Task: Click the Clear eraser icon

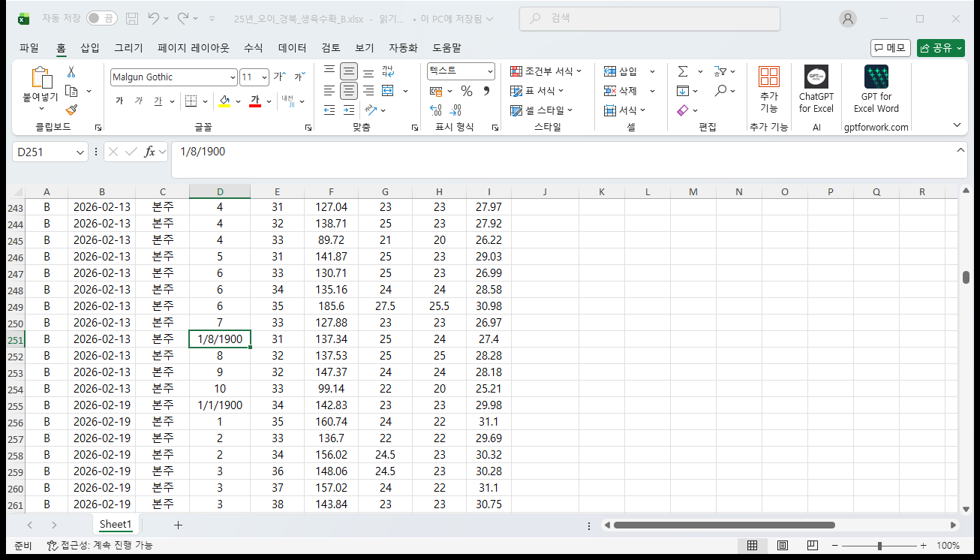Action: click(682, 110)
